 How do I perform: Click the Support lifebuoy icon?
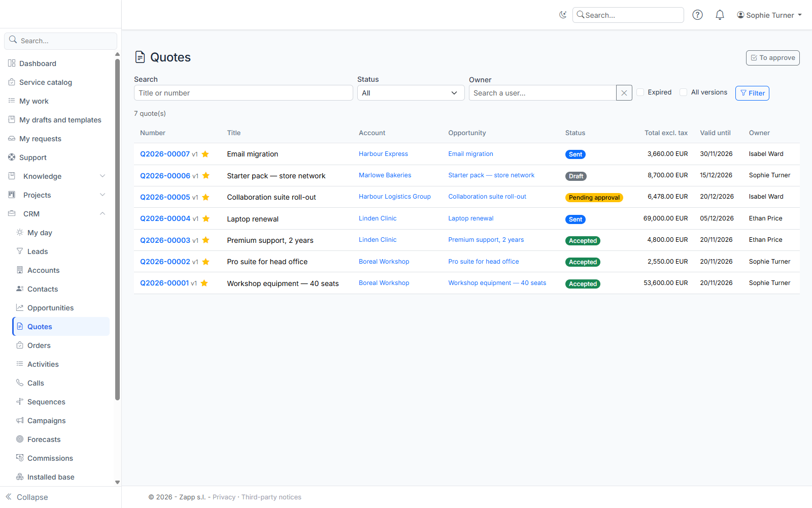coord(12,157)
